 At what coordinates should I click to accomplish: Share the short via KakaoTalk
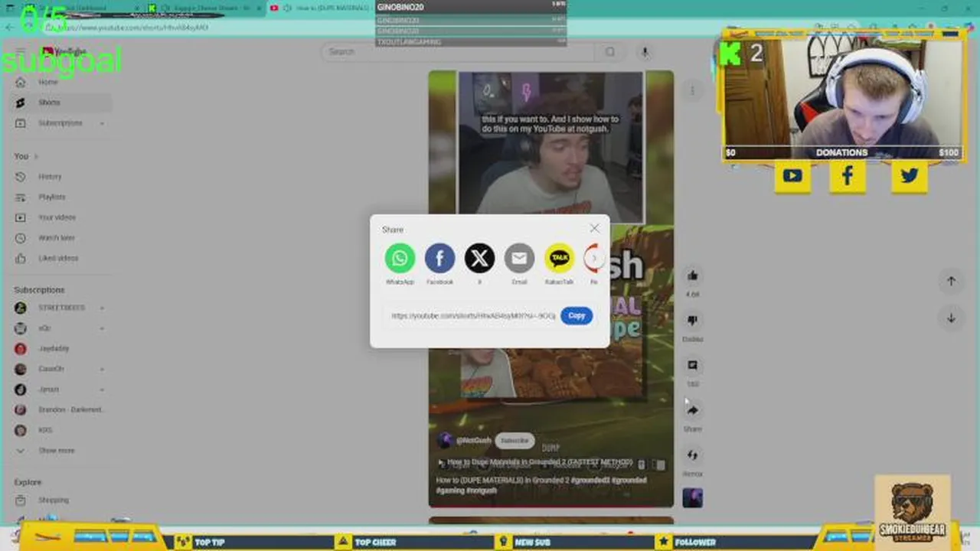559,258
